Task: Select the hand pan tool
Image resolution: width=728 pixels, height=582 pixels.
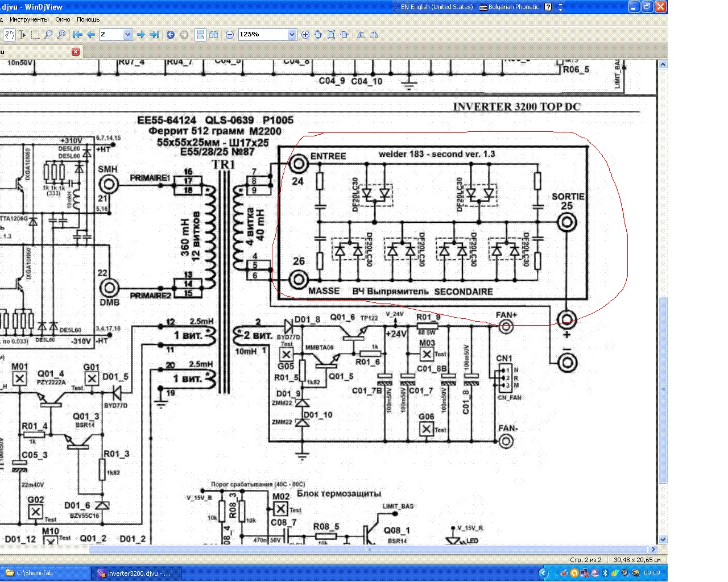Action: [9, 35]
